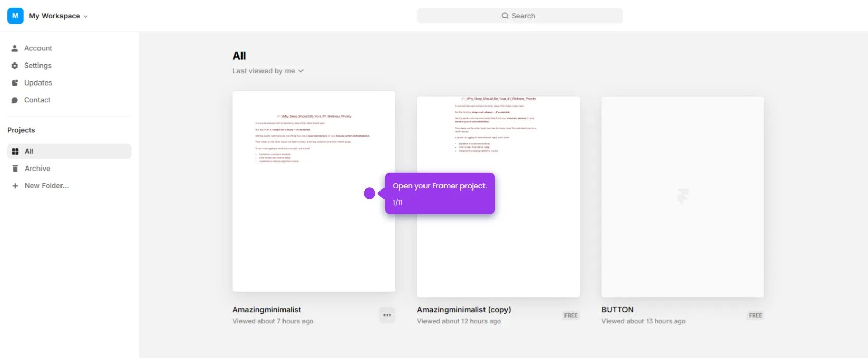
Task: Click the Framer logo on BUTTON thumbnail
Action: coord(683,196)
